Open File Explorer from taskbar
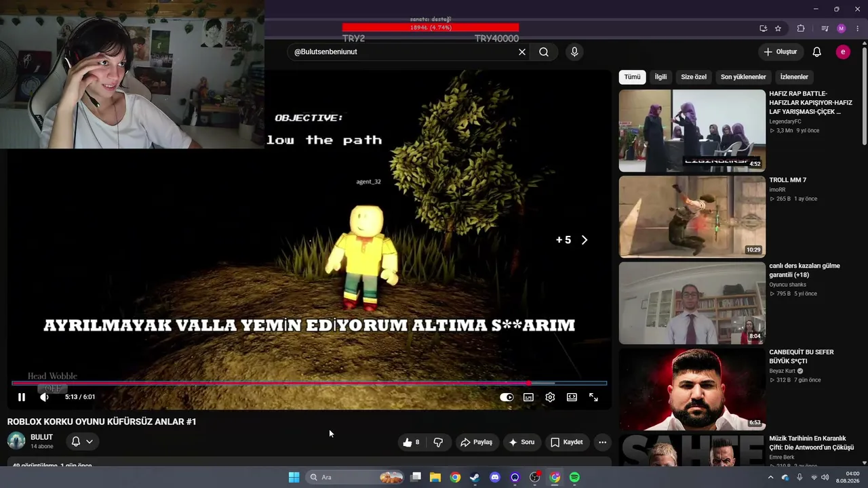 (x=435, y=477)
